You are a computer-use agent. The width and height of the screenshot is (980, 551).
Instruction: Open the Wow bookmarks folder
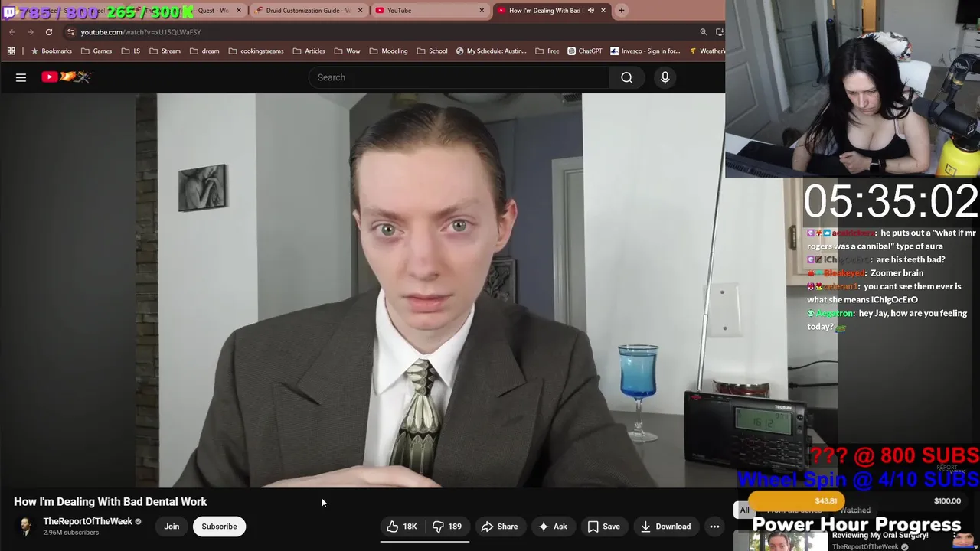pyautogui.click(x=347, y=51)
